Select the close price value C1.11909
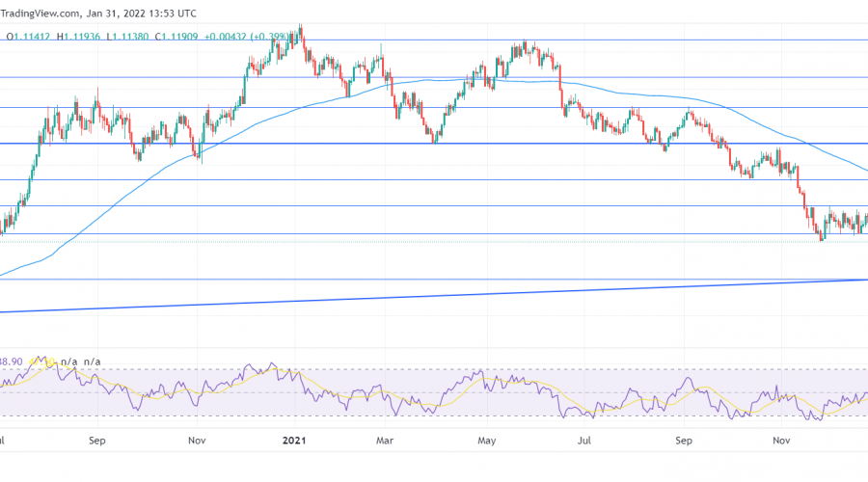868x482 pixels. tap(176, 37)
